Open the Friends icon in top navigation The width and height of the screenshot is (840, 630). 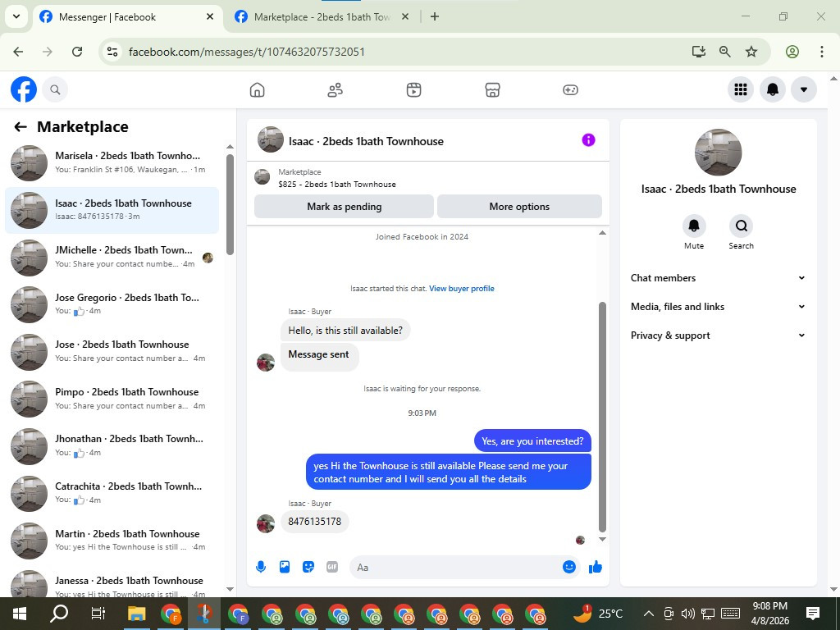(x=336, y=90)
